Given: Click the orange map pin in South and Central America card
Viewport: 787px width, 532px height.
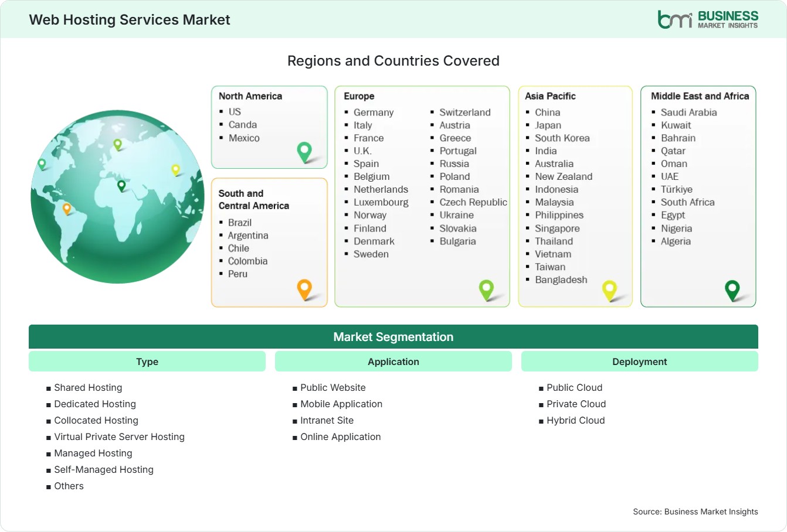Looking at the screenshot, I should [x=304, y=289].
